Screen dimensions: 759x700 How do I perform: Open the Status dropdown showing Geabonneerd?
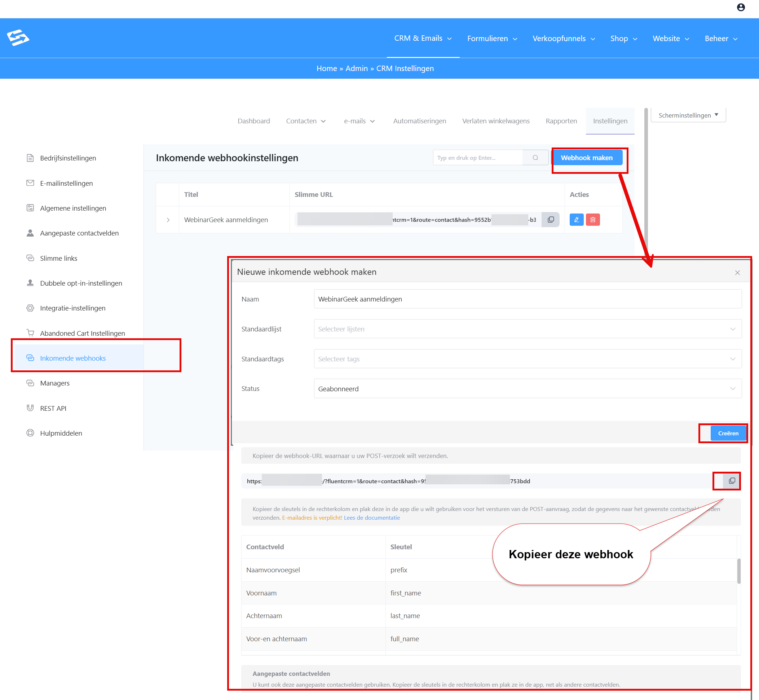point(527,389)
